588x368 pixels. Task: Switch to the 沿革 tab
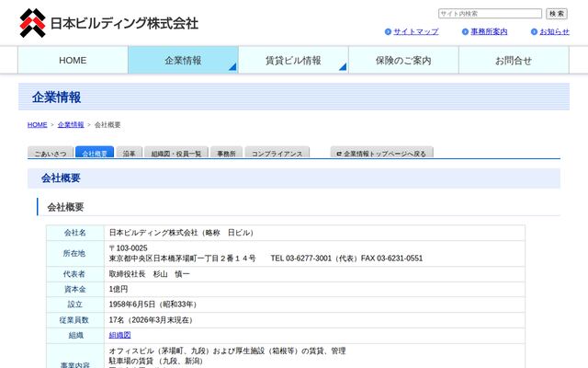(129, 153)
